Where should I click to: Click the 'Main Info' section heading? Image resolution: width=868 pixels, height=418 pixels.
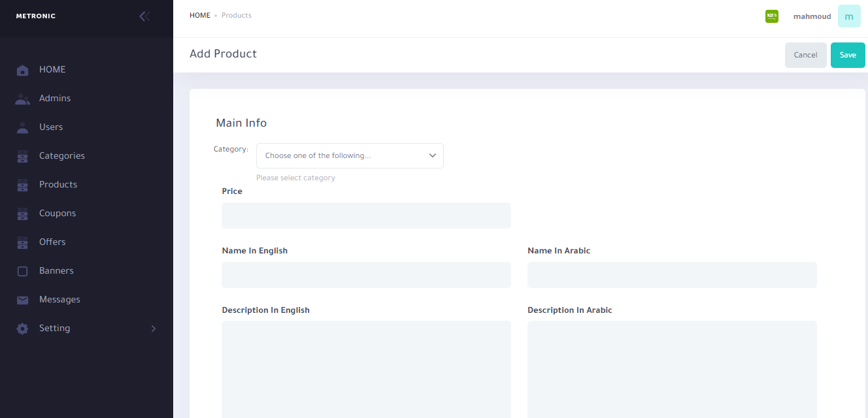(x=241, y=123)
